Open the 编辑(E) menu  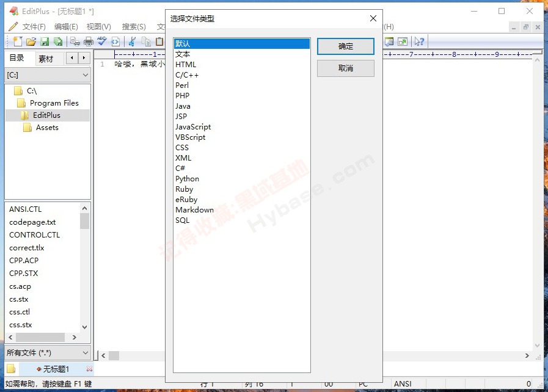[x=66, y=26]
